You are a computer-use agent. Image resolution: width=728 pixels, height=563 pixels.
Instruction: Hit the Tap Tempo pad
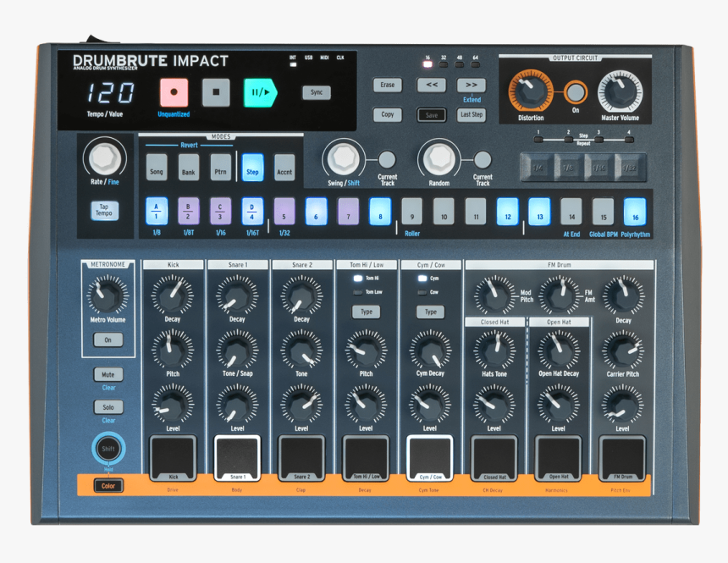(105, 210)
